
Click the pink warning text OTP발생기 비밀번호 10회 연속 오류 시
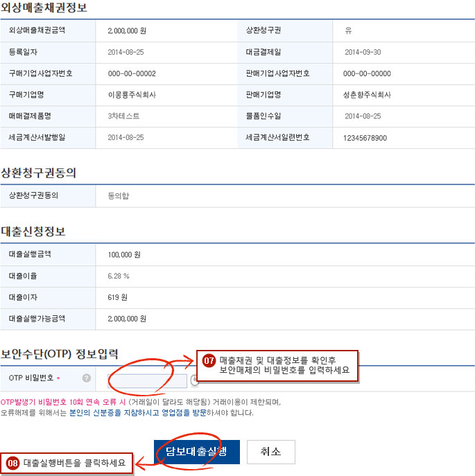point(63,402)
